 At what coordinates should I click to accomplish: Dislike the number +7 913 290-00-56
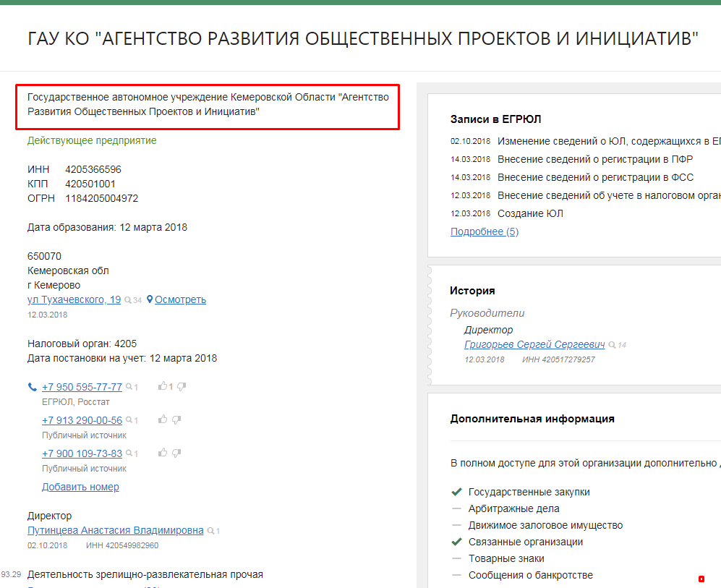(177, 419)
